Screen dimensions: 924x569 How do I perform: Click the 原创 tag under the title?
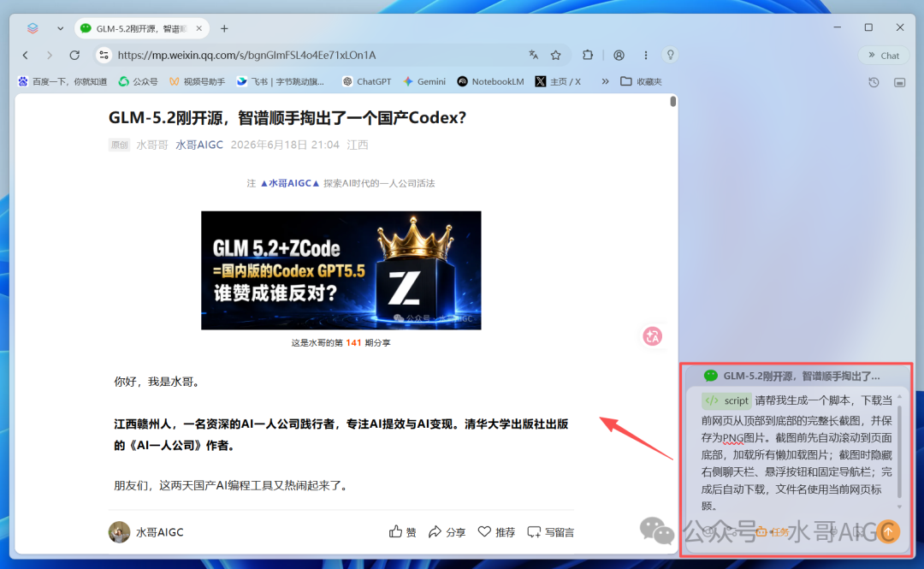pos(120,145)
